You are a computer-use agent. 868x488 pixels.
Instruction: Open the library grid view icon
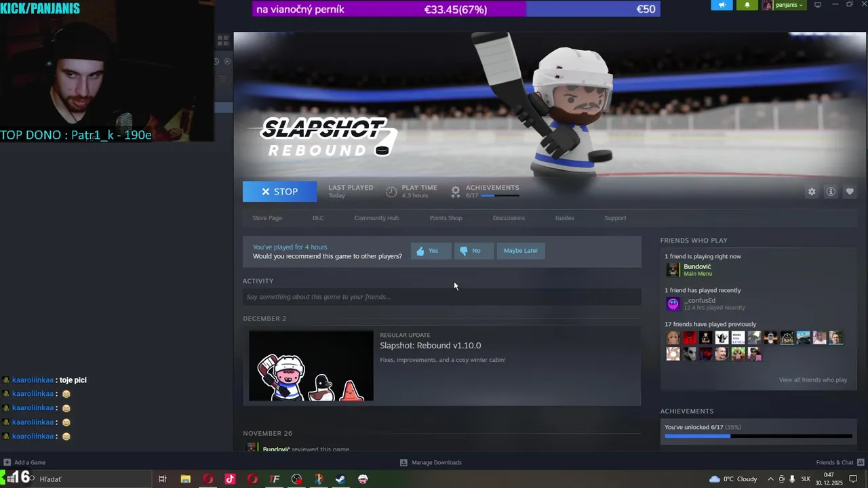[x=223, y=41]
